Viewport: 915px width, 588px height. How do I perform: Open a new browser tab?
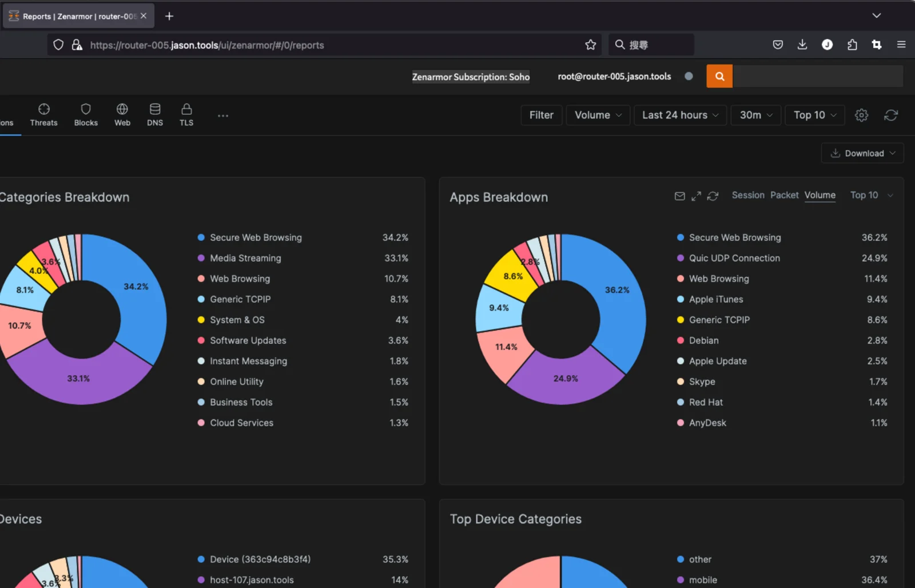(169, 16)
